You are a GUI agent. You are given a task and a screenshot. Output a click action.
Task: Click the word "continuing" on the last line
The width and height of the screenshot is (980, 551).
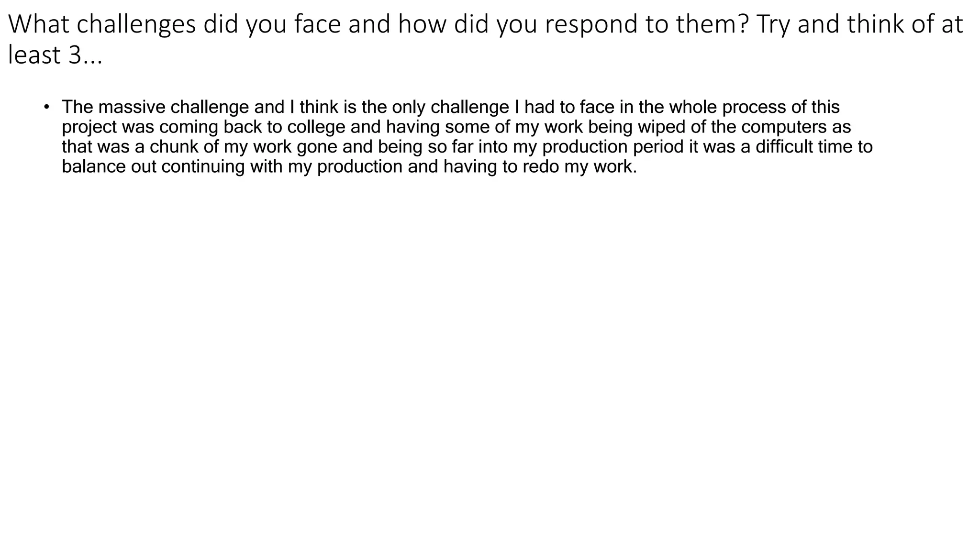[x=203, y=167]
